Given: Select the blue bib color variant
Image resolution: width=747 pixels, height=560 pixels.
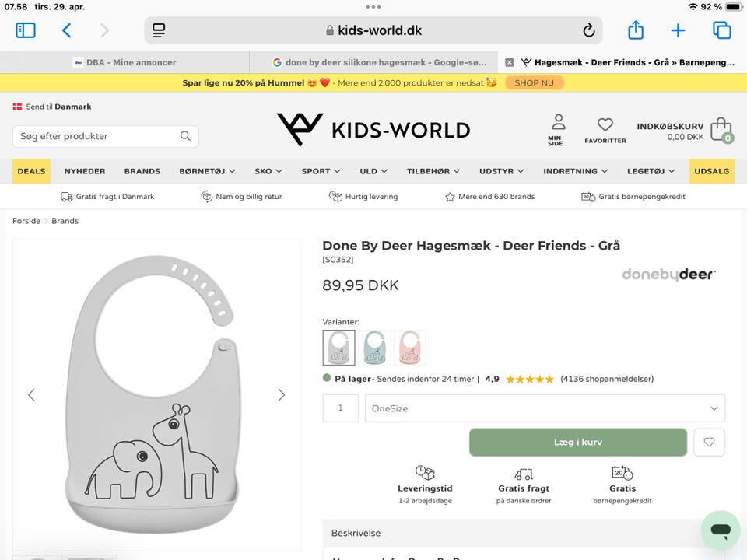Looking at the screenshot, I should click(374, 348).
